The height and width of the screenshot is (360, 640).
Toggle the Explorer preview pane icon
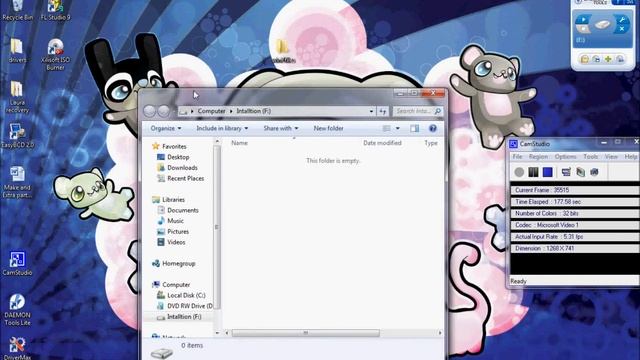point(415,128)
